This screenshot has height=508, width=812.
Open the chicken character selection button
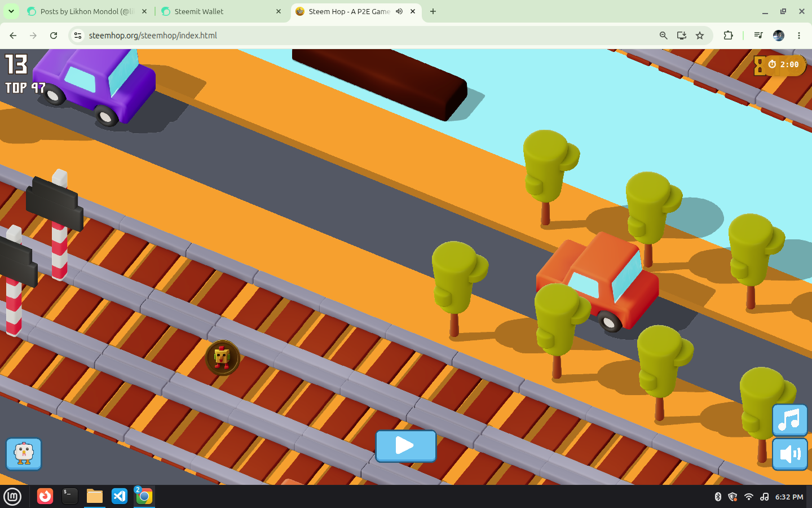click(x=24, y=453)
